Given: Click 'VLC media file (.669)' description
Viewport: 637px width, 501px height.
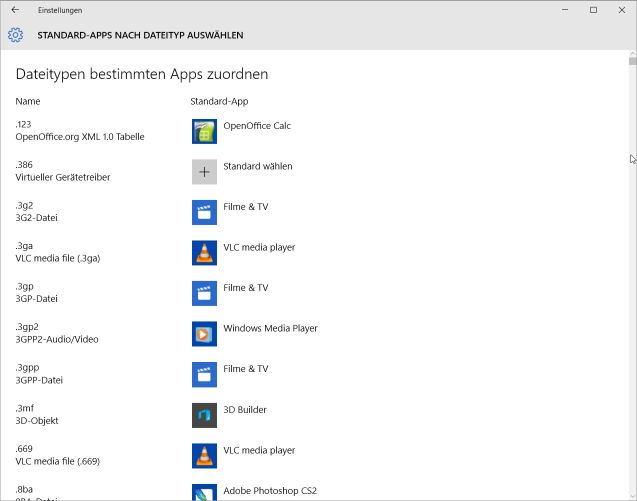Looking at the screenshot, I should pos(58,461).
